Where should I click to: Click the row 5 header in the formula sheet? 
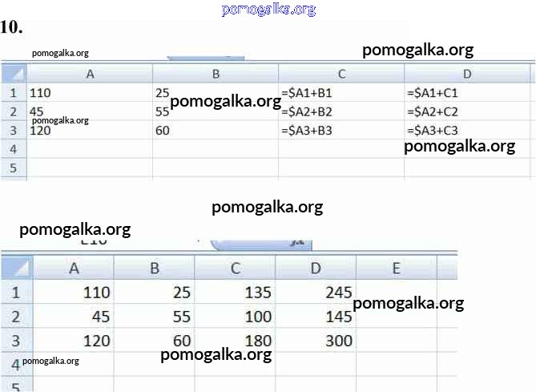pyautogui.click(x=14, y=168)
